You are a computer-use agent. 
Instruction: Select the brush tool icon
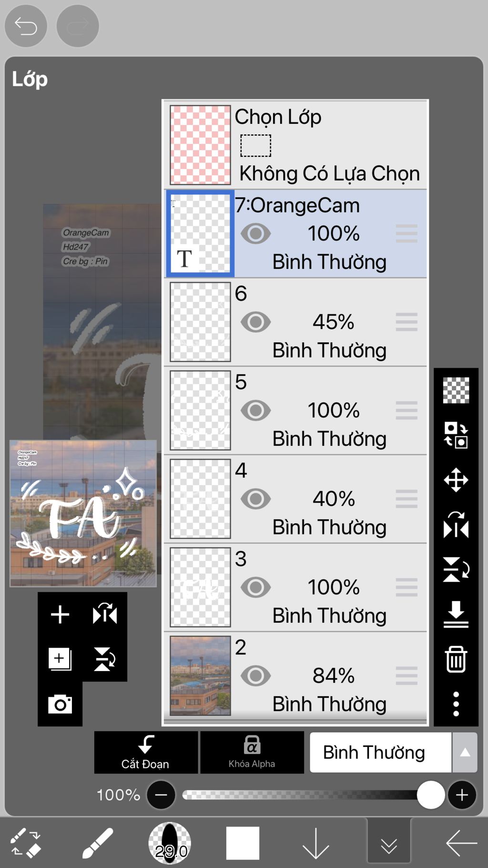[97, 843]
